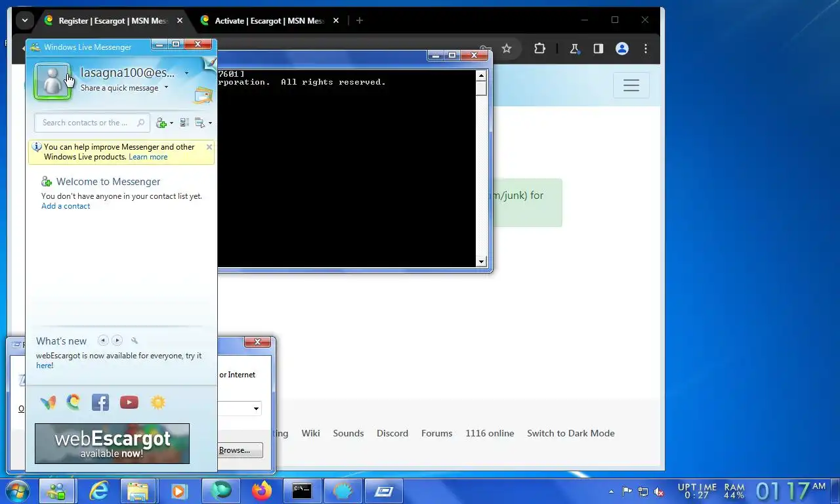840x504 pixels.
Task: Open the Show menu icon in Messenger
Action: click(x=199, y=123)
